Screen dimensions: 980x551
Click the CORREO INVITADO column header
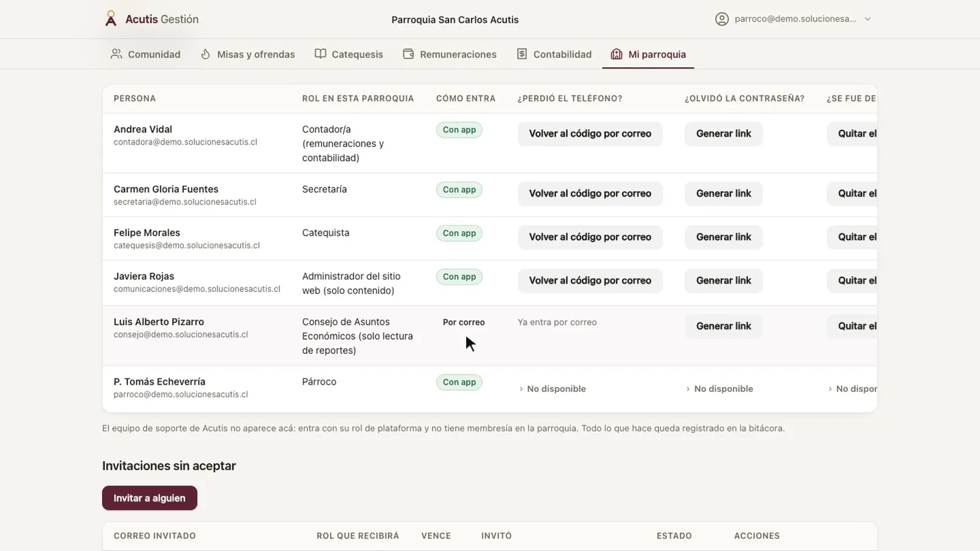coord(154,536)
